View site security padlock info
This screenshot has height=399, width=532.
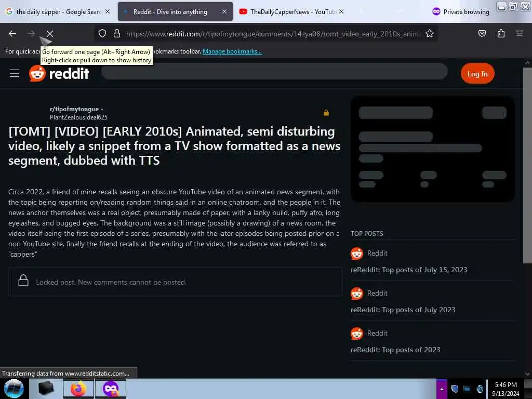[x=117, y=33]
